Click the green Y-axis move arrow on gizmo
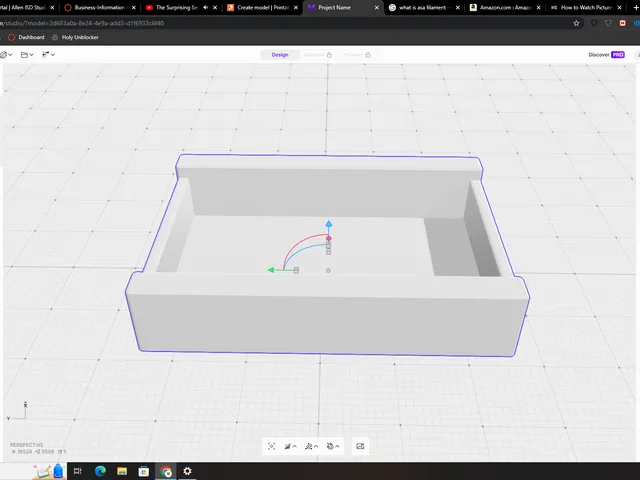 (x=271, y=270)
